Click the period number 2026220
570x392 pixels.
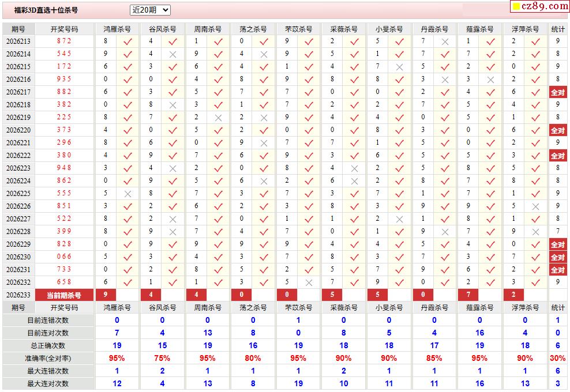pos(18,130)
